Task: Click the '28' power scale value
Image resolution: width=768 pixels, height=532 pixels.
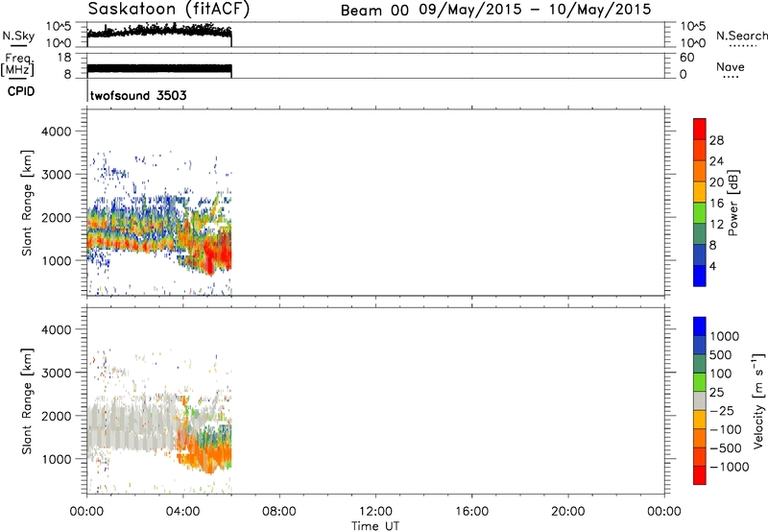Action: pos(716,140)
